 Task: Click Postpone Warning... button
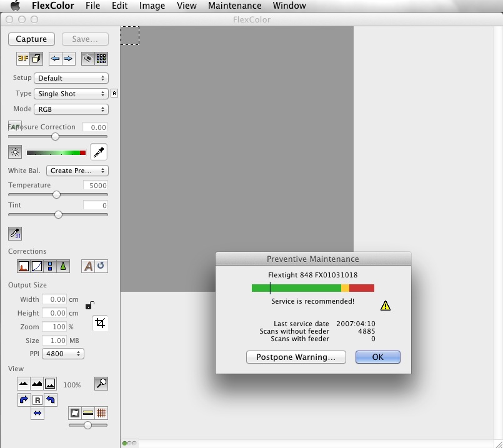296,357
